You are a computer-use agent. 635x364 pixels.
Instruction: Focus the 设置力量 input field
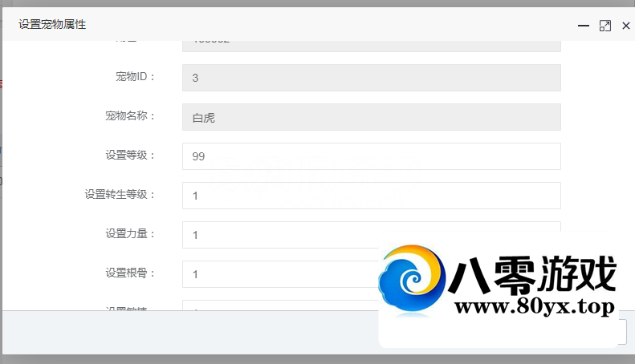pyautogui.click(x=372, y=235)
